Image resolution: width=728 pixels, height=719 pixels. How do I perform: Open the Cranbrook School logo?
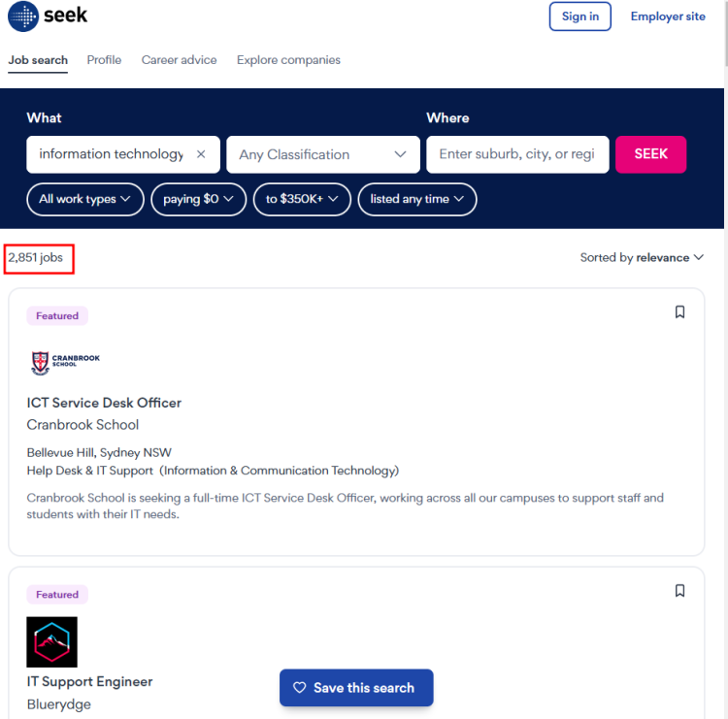(x=65, y=362)
